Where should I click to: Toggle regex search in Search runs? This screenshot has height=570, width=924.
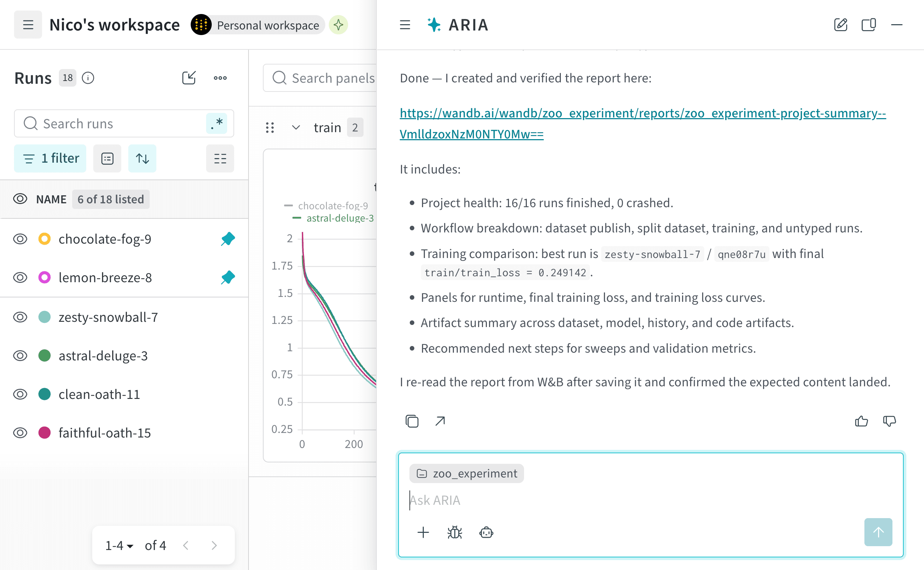click(x=217, y=124)
